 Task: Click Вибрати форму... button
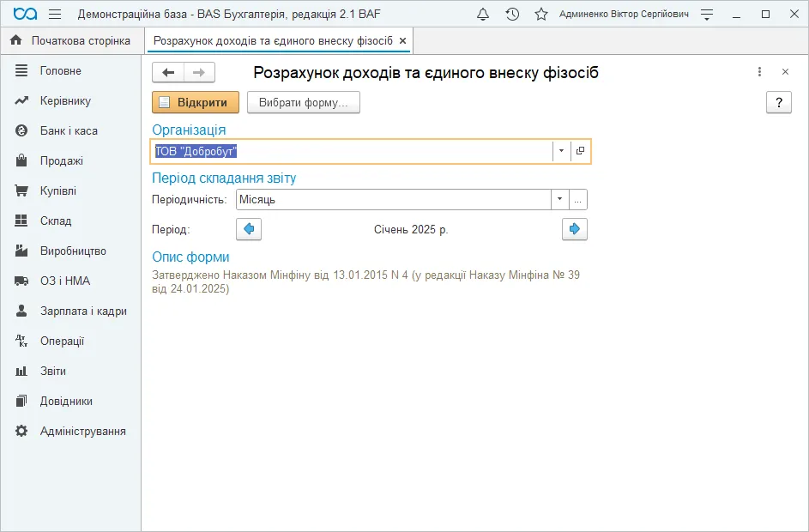[x=304, y=102]
